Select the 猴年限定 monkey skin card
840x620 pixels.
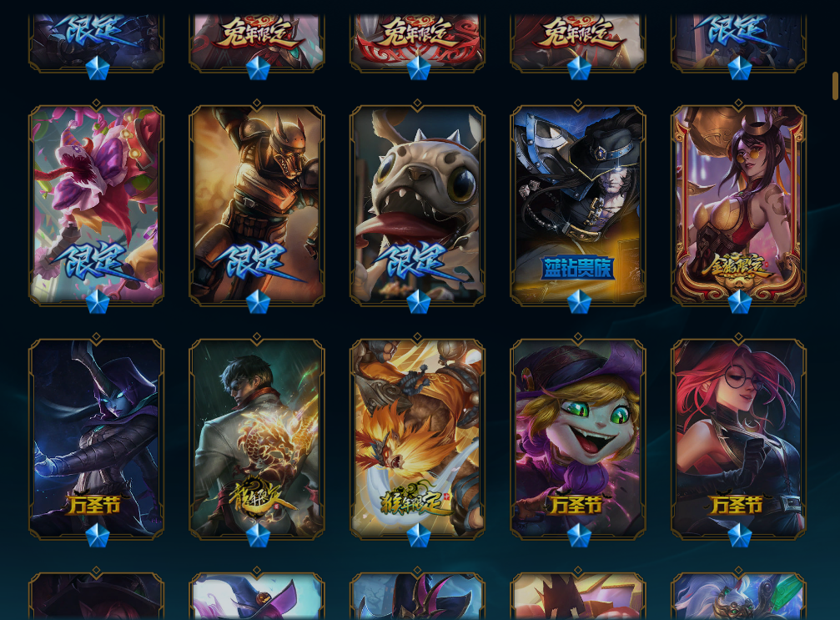[417, 439]
